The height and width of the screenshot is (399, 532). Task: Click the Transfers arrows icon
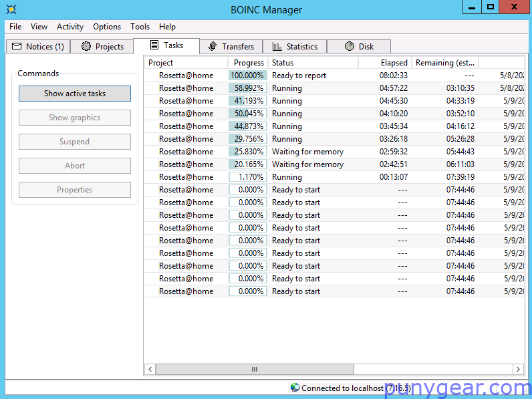(x=213, y=46)
